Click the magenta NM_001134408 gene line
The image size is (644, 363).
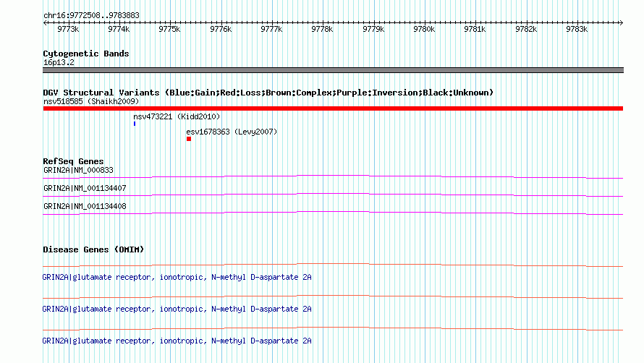pos(333,213)
